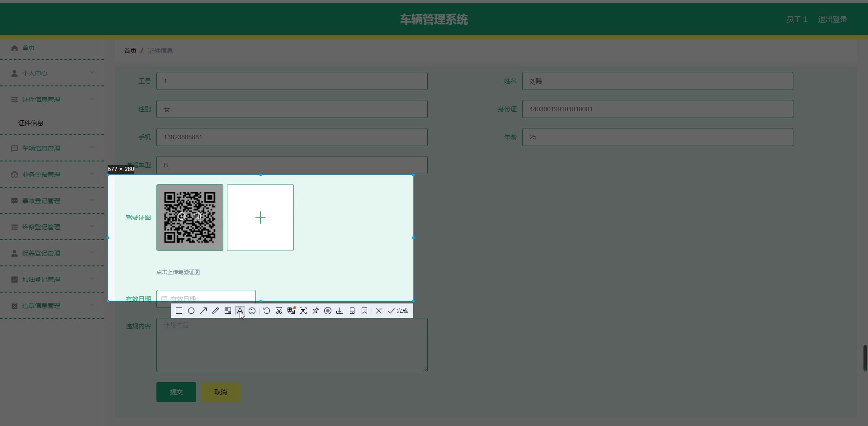Click the 工号 input field
Screen dimensions: 868x426
pyautogui.click(x=292, y=81)
